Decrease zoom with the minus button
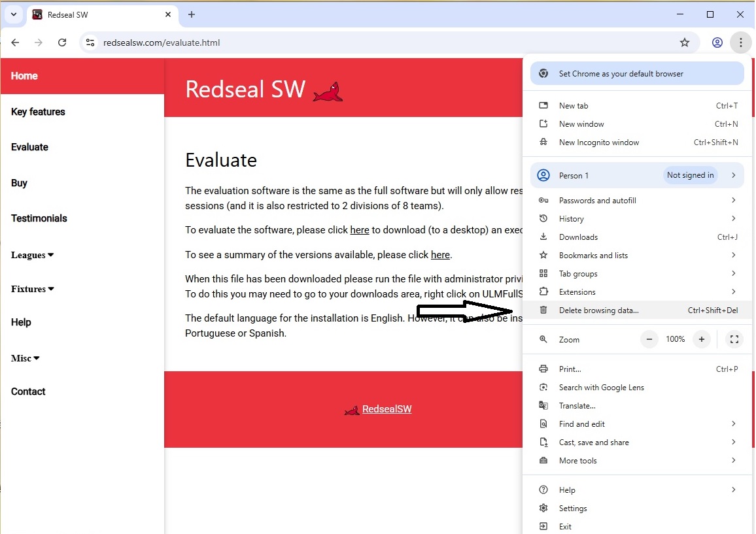Screen dimensions: 756x534 (649, 339)
